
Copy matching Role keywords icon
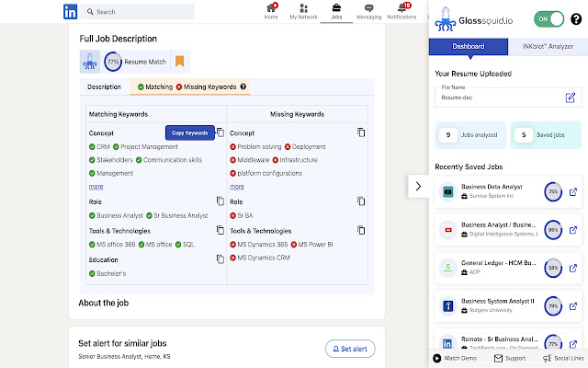click(220, 201)
